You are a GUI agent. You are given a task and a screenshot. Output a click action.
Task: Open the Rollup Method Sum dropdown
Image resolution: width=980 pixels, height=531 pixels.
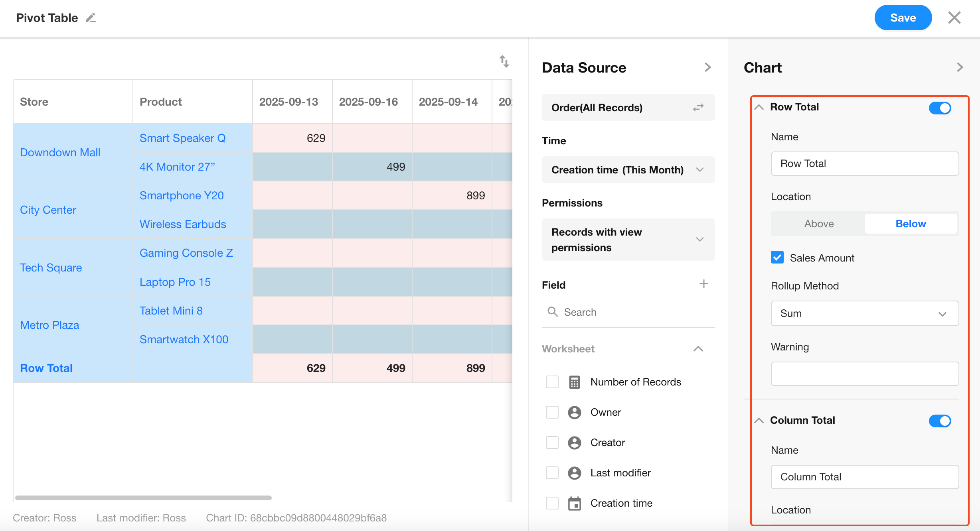864,313
